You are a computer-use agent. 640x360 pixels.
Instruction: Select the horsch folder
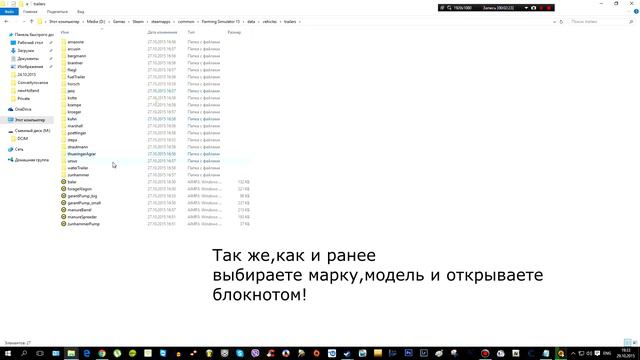coord(73,84)
